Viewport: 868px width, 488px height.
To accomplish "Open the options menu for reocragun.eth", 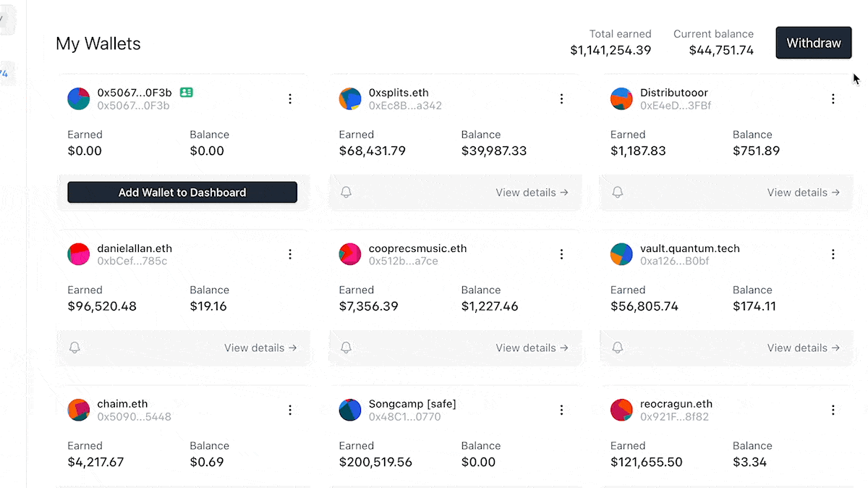I will point(833,410).
